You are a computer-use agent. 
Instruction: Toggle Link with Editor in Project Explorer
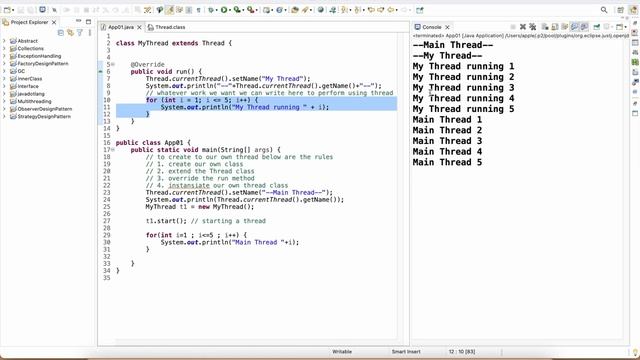pos(70,33)
